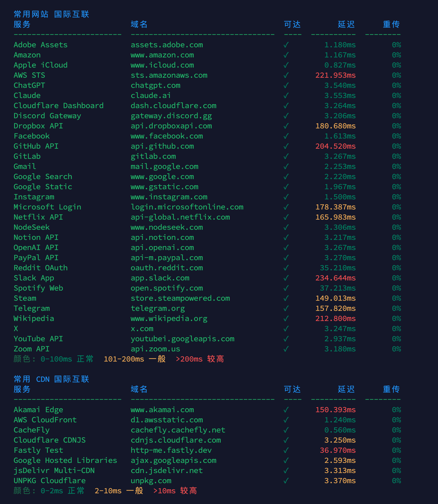
Task: Select cdnjs.cloudflare.com domain
Action: (176, 440)
